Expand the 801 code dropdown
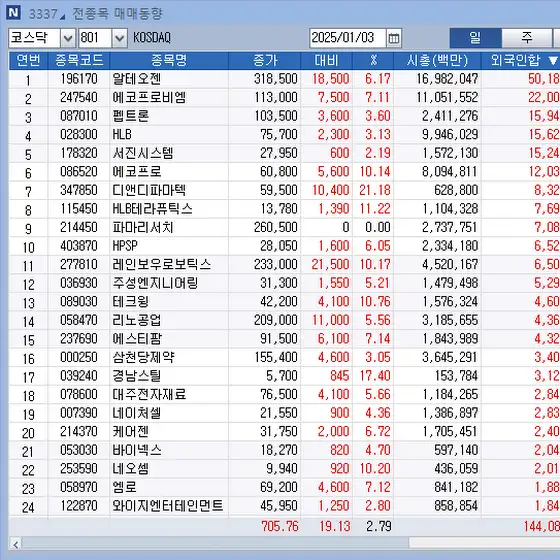The image size is (560, 560). point(120,38)
